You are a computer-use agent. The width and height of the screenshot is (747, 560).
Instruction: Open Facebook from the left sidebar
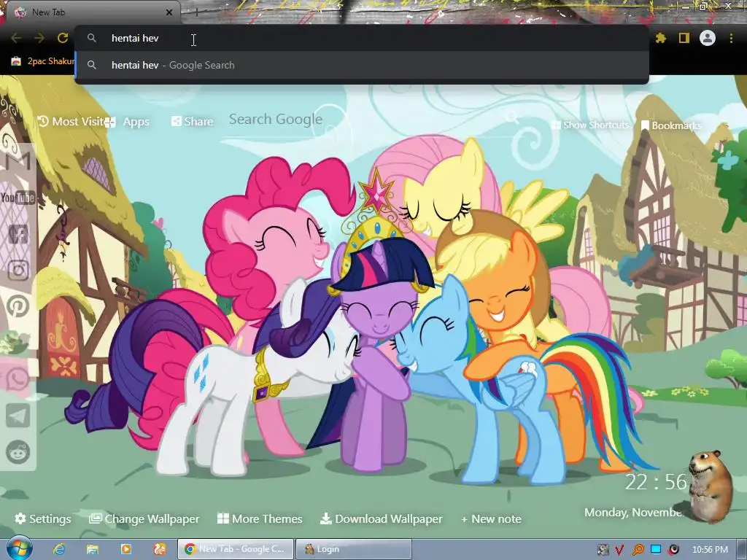[18, 234]
